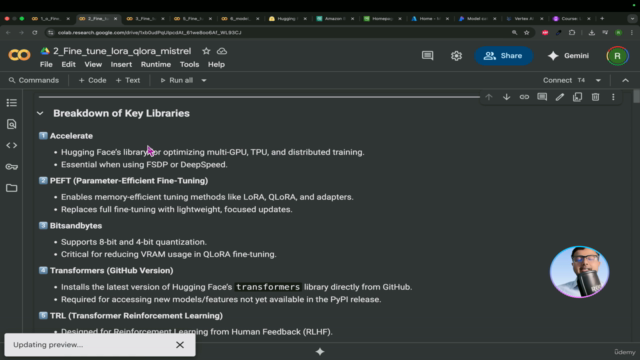Screen dimensions: 640x360
Task: Open the Insert menu
Action: pos(121,64)
